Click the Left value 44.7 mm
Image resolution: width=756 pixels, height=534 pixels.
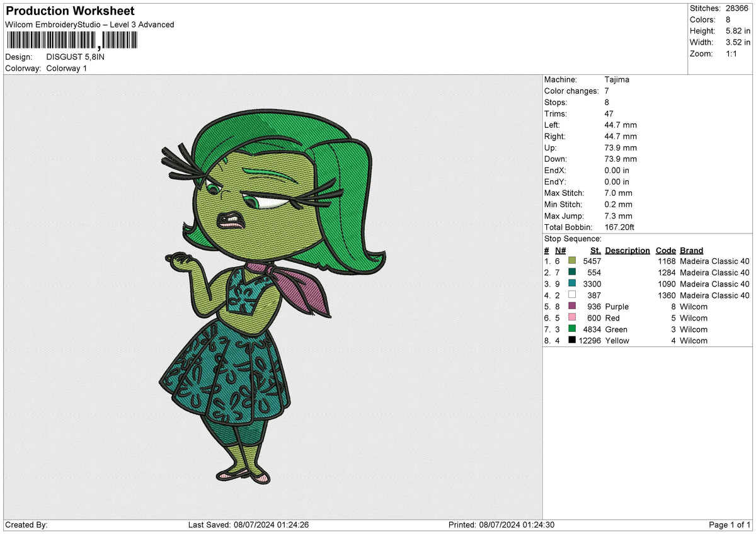pyautogui.click(x=620, y=125)
